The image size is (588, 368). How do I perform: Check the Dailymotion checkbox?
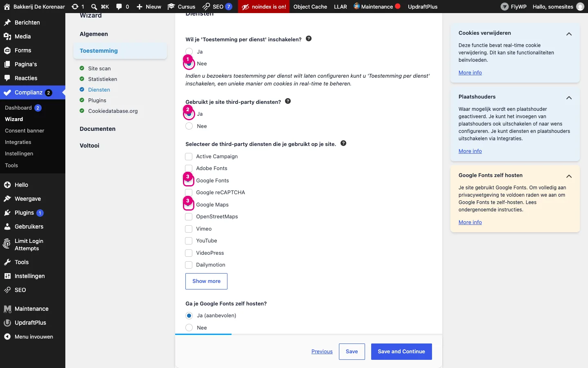pos(189,265)
